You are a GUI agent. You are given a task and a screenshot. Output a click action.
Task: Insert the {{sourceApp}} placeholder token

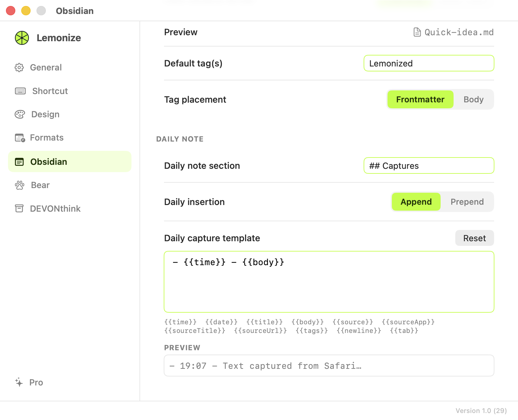[x=408, y=322]
